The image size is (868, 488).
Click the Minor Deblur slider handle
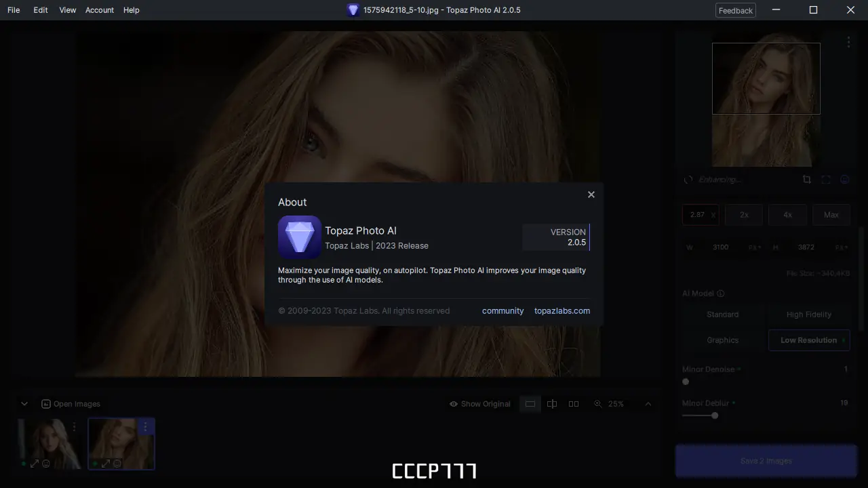tap(715, 415)
